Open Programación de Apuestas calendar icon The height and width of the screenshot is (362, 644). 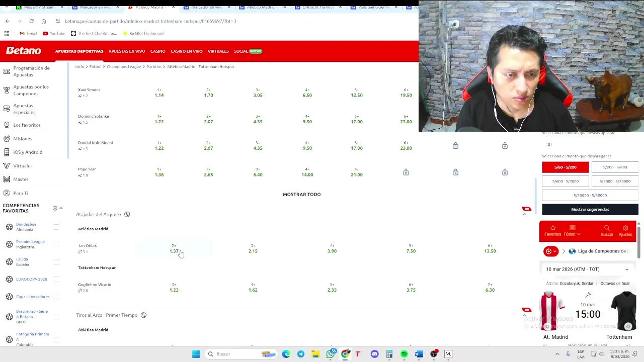point(7,71)
